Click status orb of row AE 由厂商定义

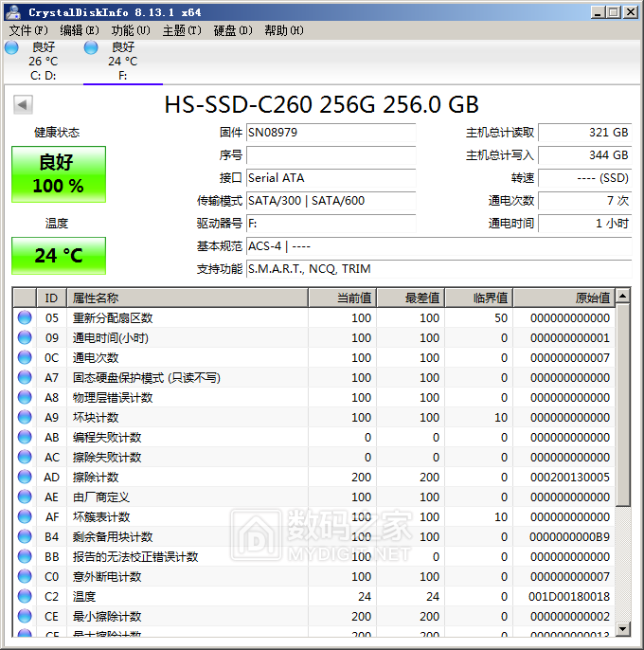point(25,497)
